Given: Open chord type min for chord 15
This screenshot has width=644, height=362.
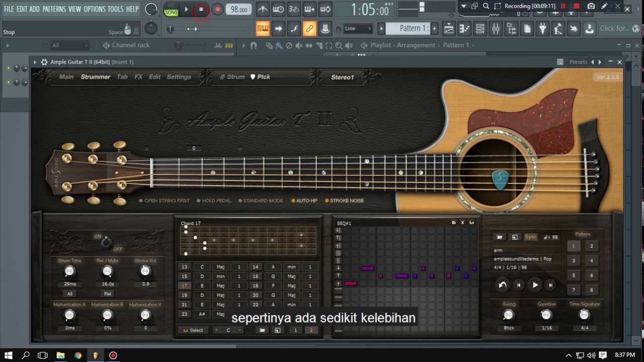Looking at the screenshot, I should click(220, 276).
